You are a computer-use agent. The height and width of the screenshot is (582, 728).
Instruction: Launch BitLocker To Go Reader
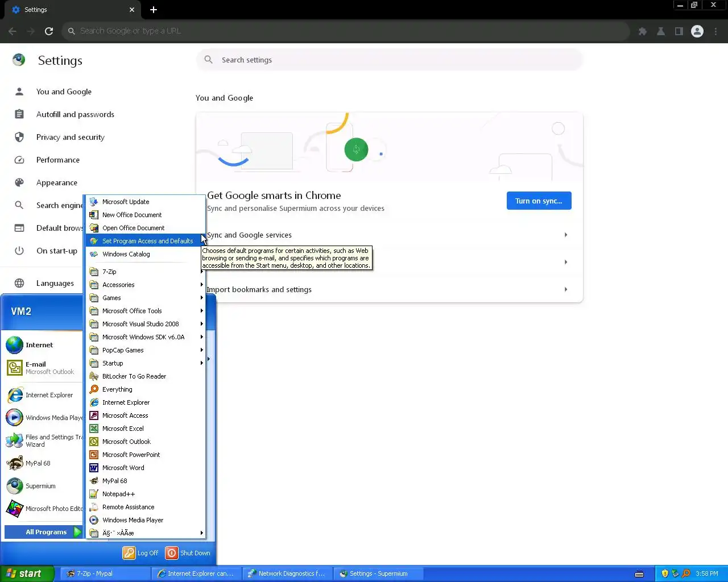145,376
